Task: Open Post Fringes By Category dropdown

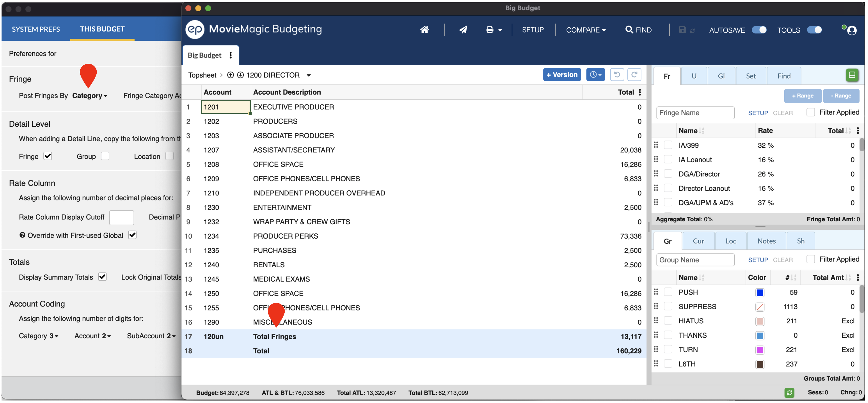Action: coord(90,96)
